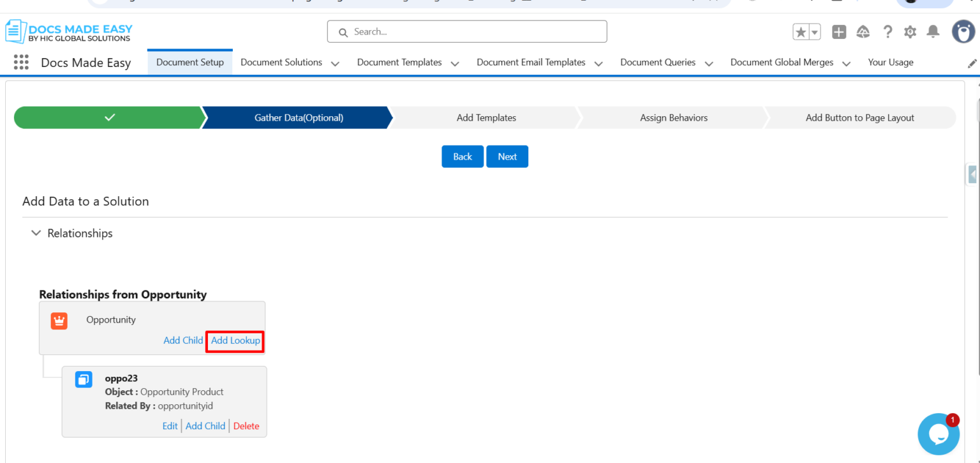Click the Opportunity crown object icon
This screenshot has height=463, width=980.
click(x=59, y=321)
